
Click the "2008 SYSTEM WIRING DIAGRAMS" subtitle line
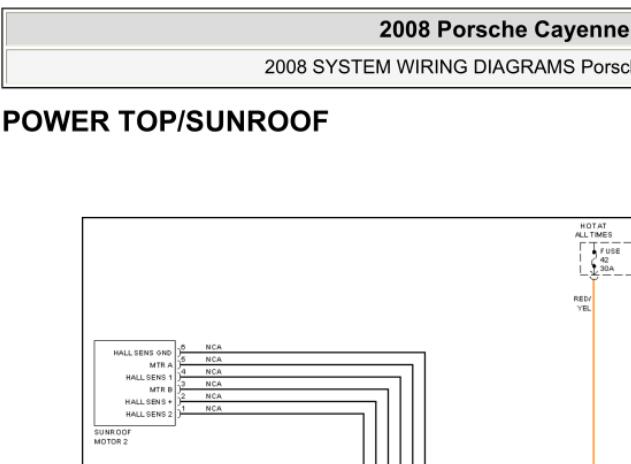click(x=447, y=67)
